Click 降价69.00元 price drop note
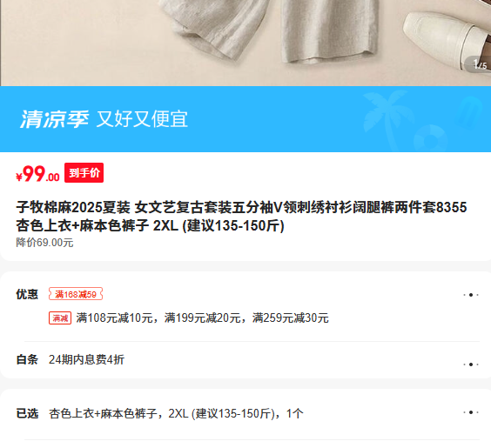Screen dimensions: 491x448 44,243
